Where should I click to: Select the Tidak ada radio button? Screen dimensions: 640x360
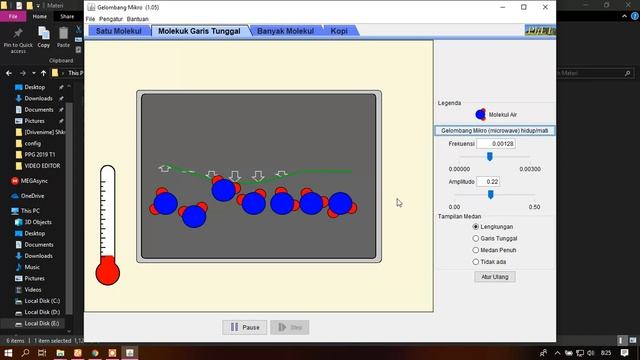click(476, 262)
